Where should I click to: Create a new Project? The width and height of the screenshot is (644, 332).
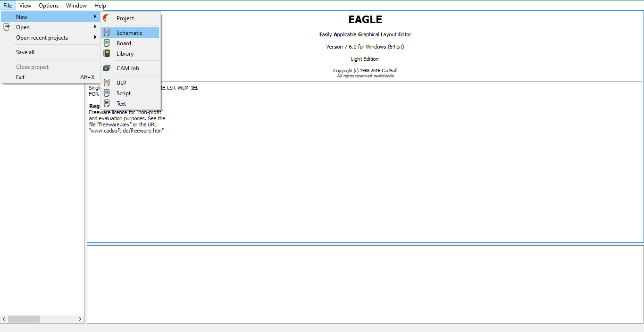[130, 18]
